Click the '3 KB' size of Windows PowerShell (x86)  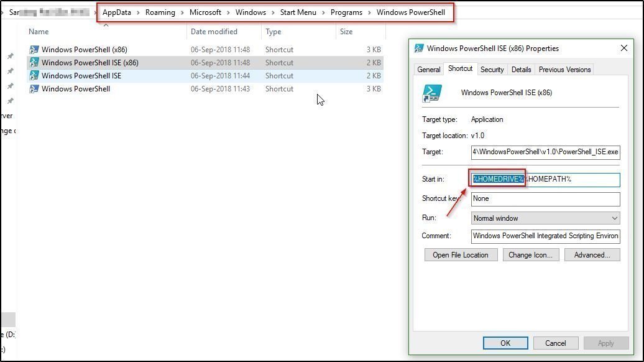374,50
